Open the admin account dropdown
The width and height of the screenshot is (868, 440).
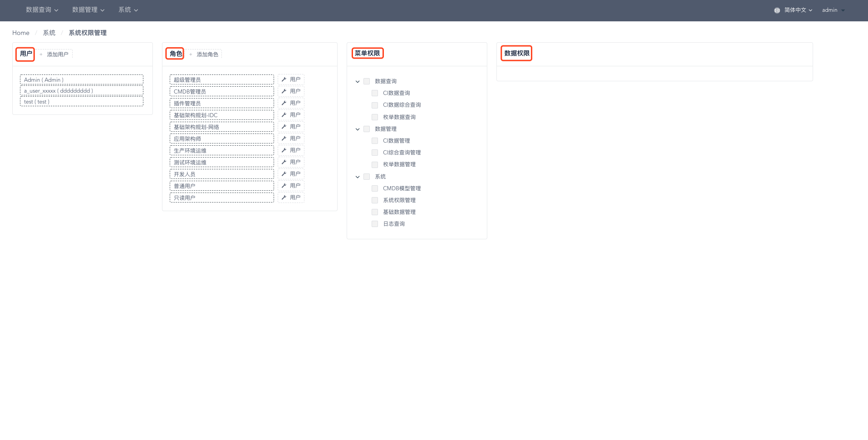pyautogui.click(x=833, y=10)
